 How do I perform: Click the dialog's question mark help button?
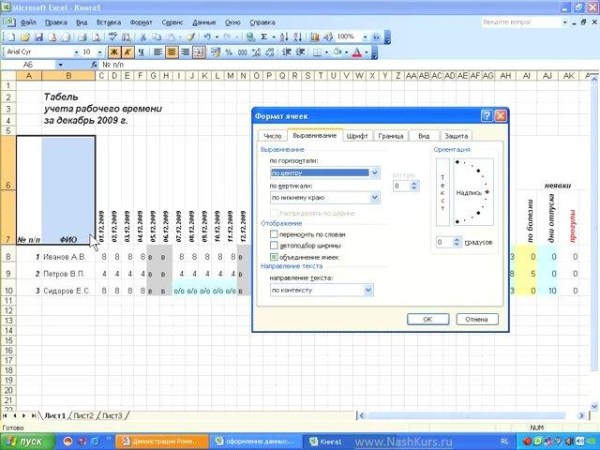486,116
